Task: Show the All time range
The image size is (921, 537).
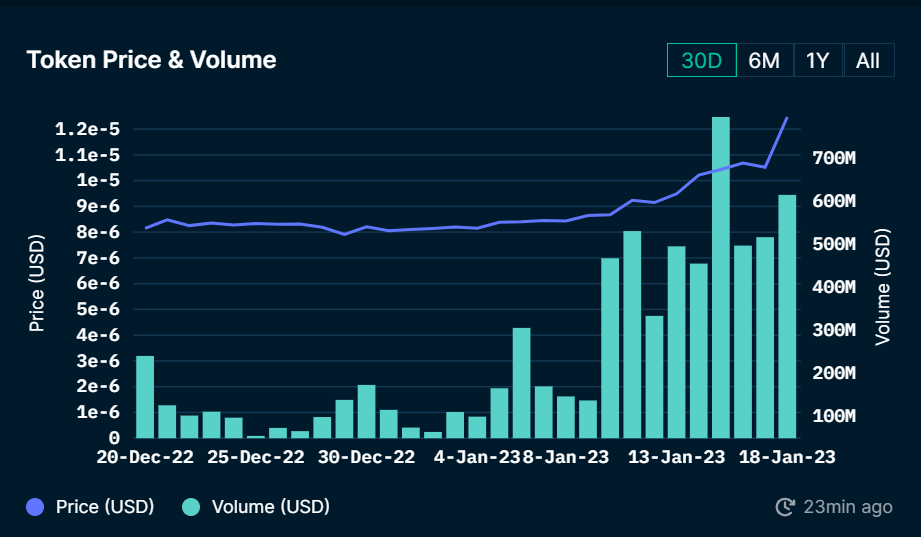Action: point(868,60)
